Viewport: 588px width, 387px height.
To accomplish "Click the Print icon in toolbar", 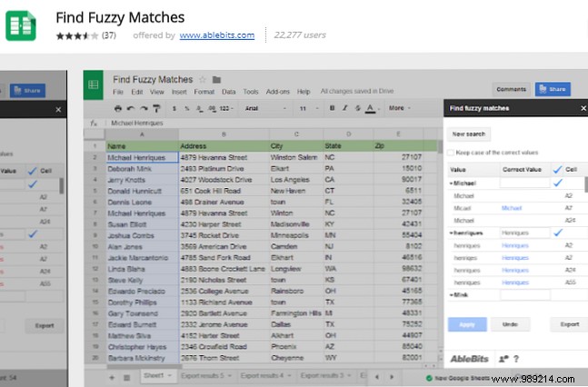I will pyautogui.click(x=118, y=108).
